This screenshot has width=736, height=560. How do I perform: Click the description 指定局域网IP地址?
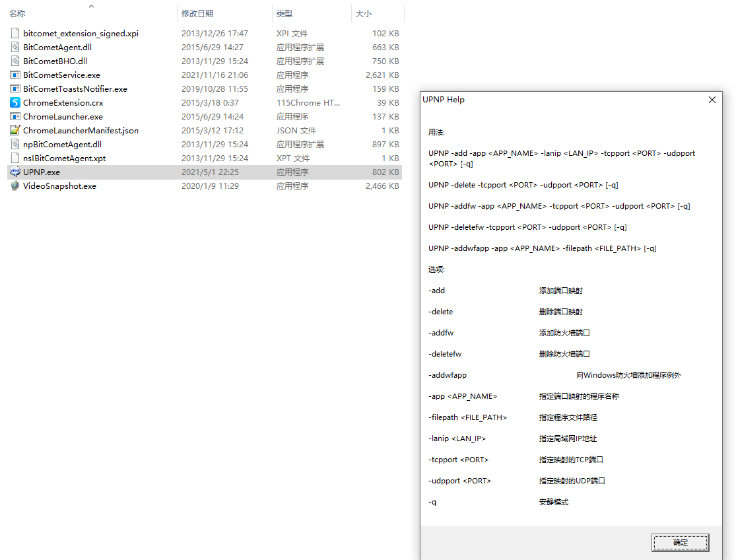568,438
